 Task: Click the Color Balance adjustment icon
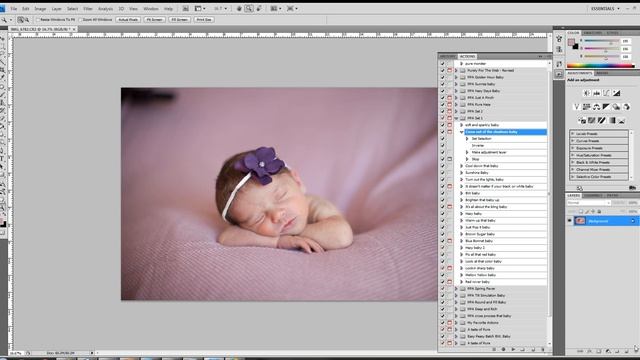pyautogui.click(x=596, y=107)
